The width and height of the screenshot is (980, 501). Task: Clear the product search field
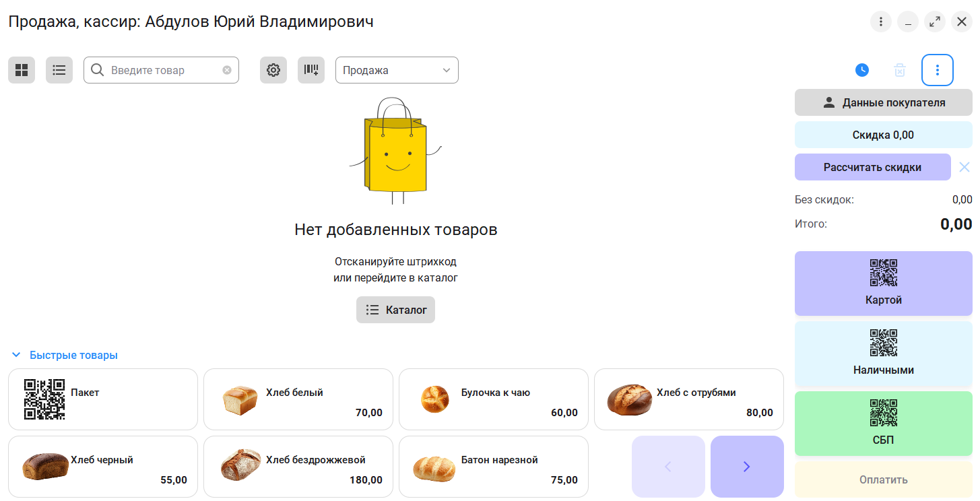click(x=227, y=70)
